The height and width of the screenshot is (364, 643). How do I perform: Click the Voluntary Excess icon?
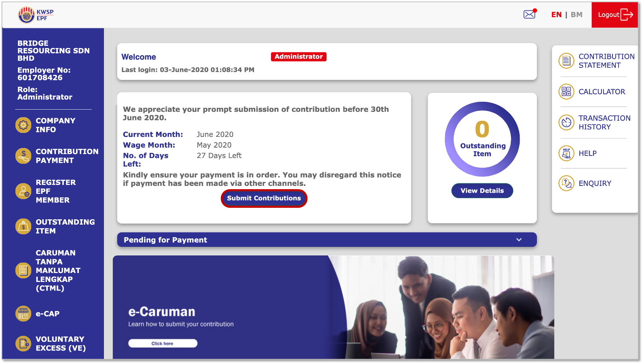[x=23, y=344]
